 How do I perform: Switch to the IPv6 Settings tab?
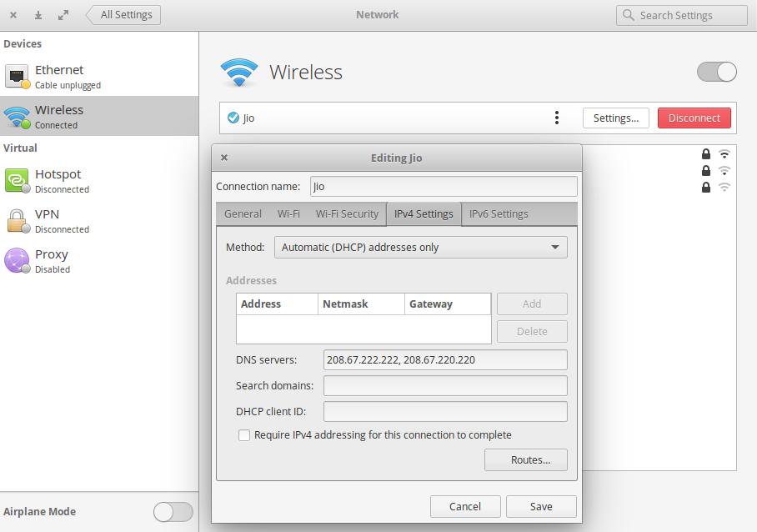coord(498,213)
